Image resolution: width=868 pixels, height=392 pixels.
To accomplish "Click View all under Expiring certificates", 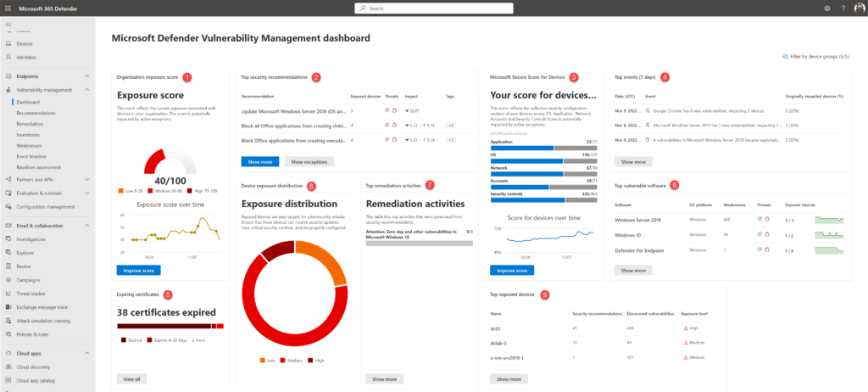I will [x=131, y=379].
